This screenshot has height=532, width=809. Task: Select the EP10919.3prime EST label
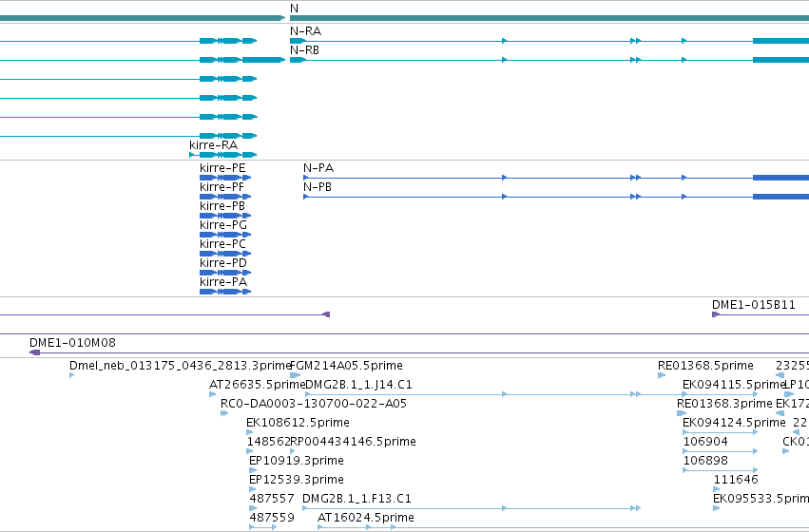pyautogui.click(x=297, y=461)
